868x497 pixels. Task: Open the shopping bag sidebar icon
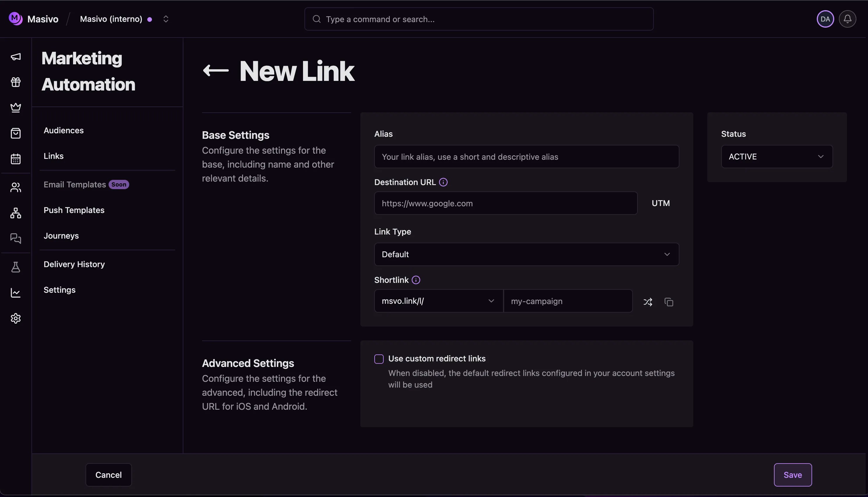16,133
